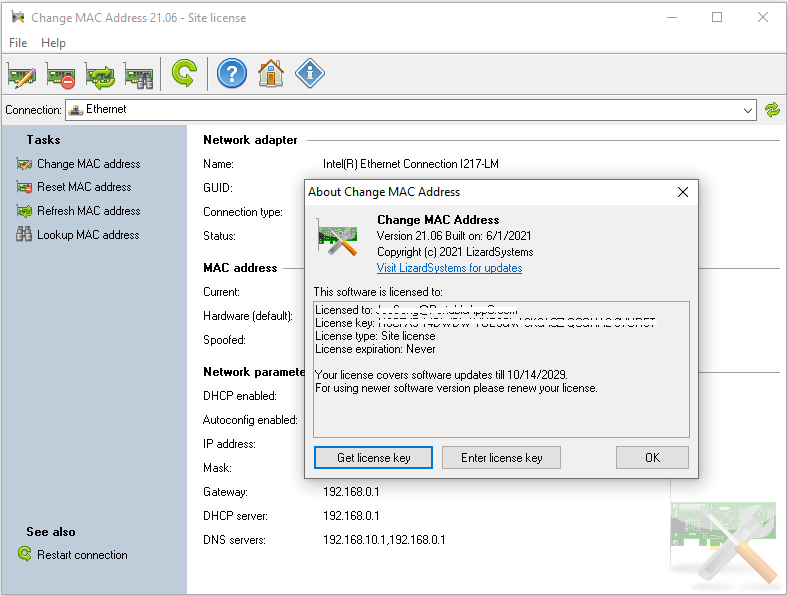This screenshot has height=596, width=788.
Task: Close the About Change MAC Address dialog
Action: 682,192
